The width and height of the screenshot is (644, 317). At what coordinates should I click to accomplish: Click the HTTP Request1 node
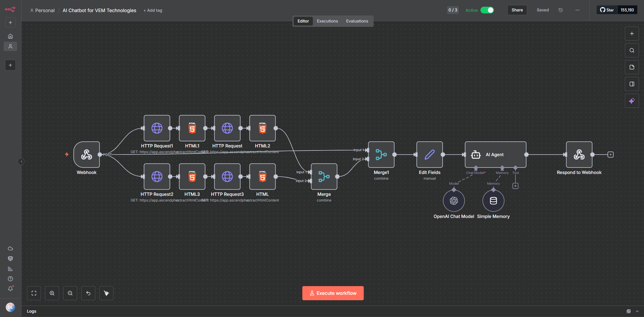coord(157,128)
